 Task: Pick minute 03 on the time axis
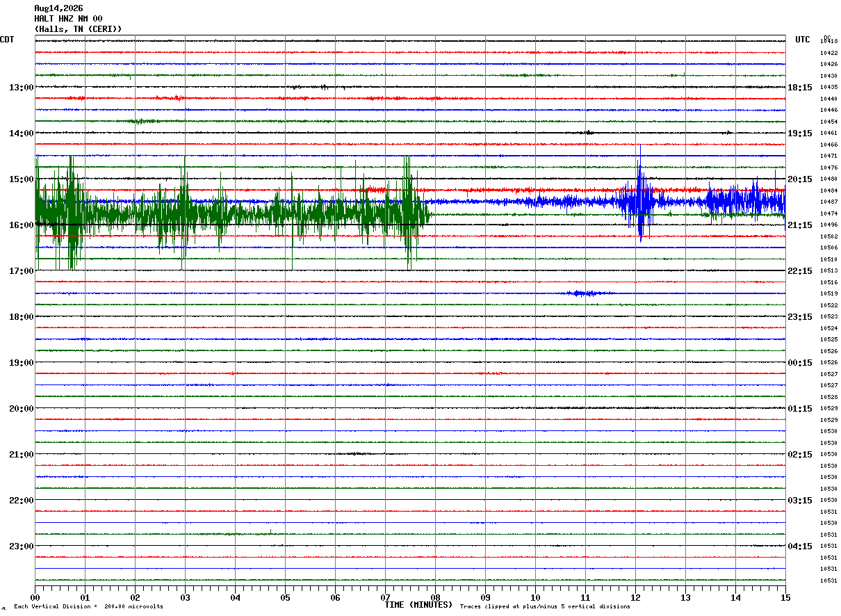[185, 597]
